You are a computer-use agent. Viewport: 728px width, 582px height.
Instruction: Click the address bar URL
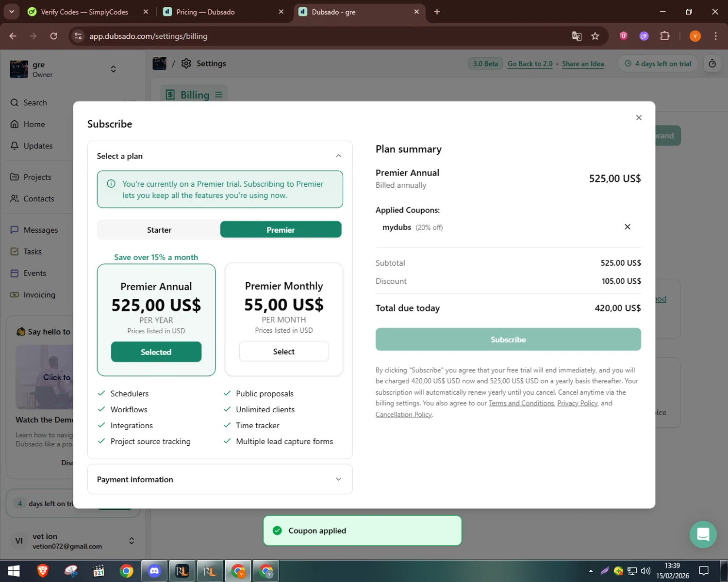tap(148, 36)
